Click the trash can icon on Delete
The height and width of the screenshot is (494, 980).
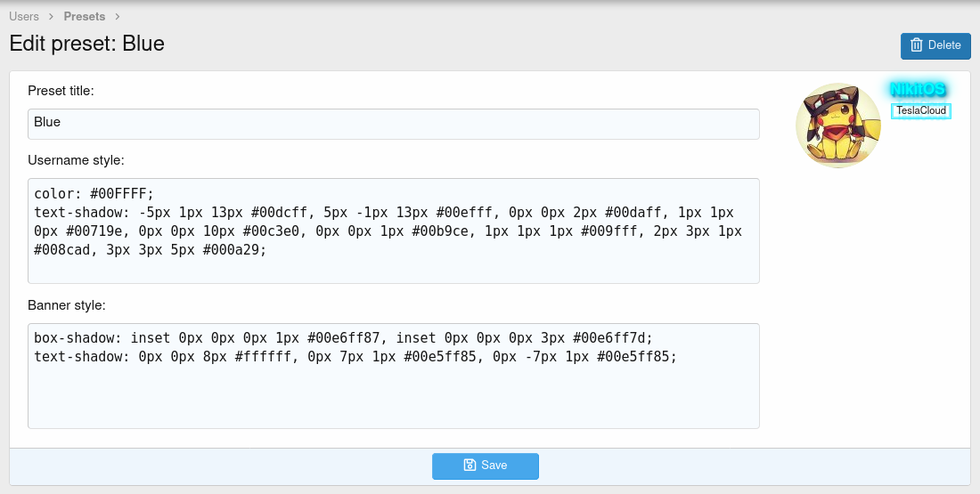(917, 45)
